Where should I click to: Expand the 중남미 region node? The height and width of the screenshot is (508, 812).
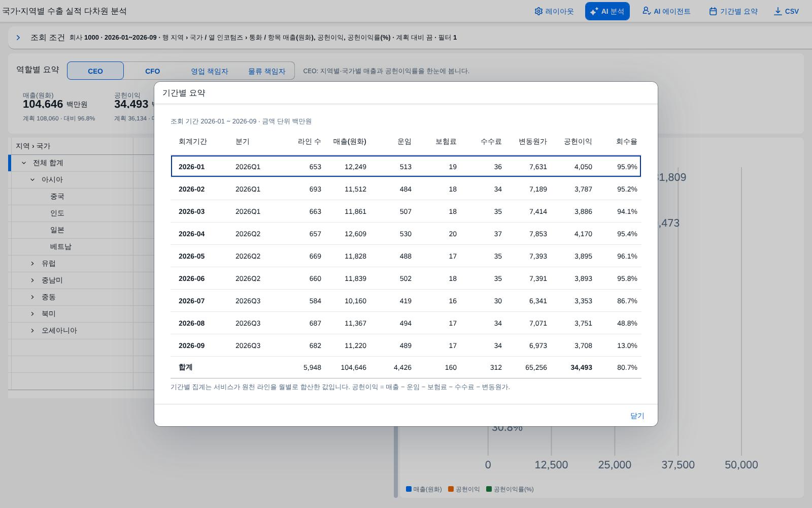tap(32, 280)
